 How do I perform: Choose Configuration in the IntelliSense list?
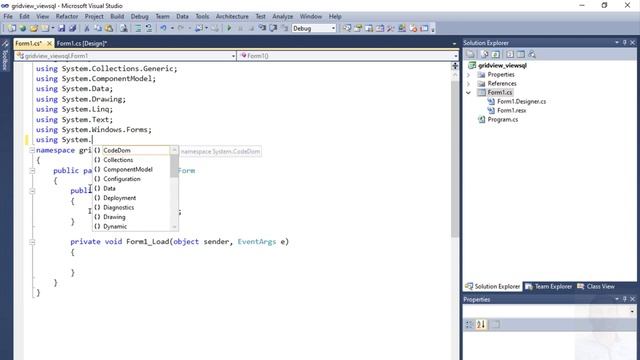[x=122, y=179]
